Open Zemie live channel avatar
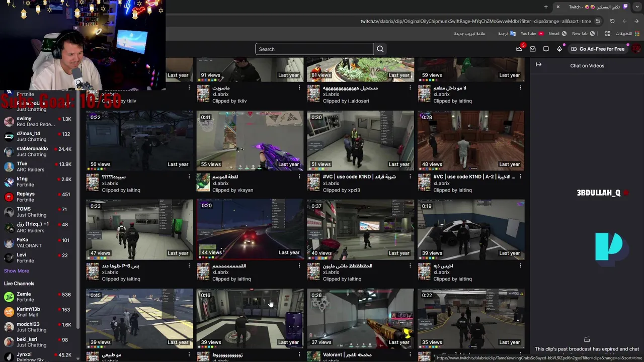The height and width of the screenshot is (362, 644). pyautogui.click(x=9, y=297)
